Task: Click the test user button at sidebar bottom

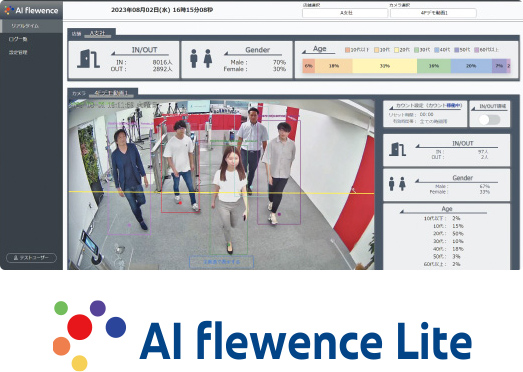Action: [x=31, y=258]
